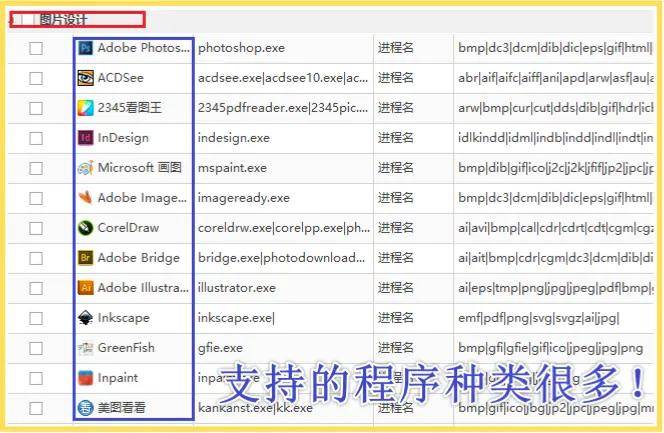Screen dimensions: 664x433
Task: Select the InDesign program name
Action: (123, 138)
